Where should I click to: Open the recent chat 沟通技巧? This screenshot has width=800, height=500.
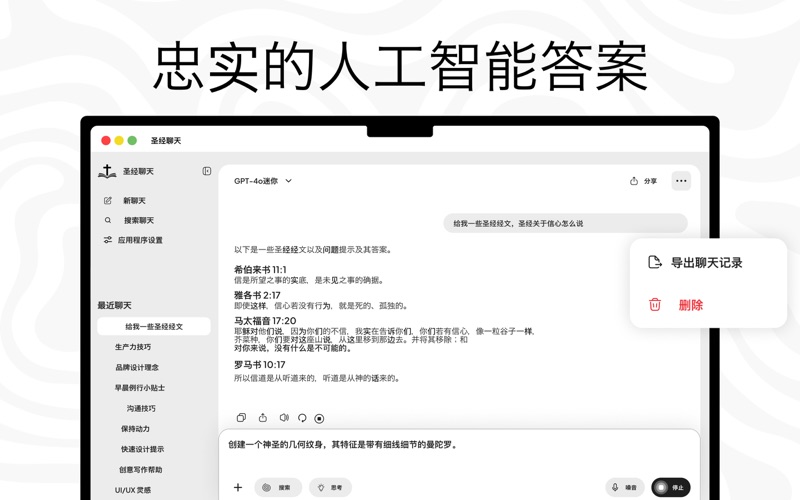[141, 408]
